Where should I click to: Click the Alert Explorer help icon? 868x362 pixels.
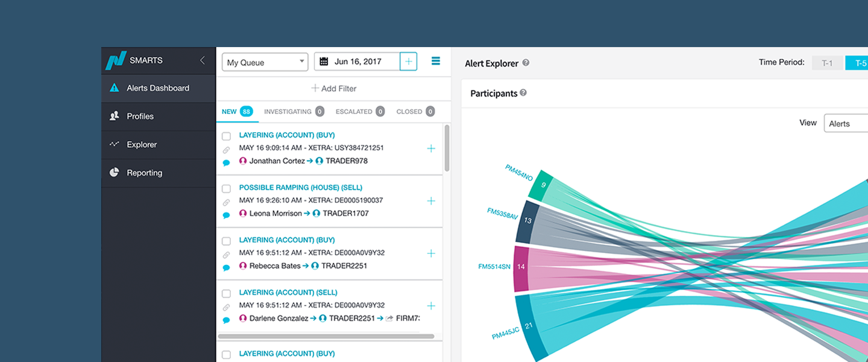526,63
